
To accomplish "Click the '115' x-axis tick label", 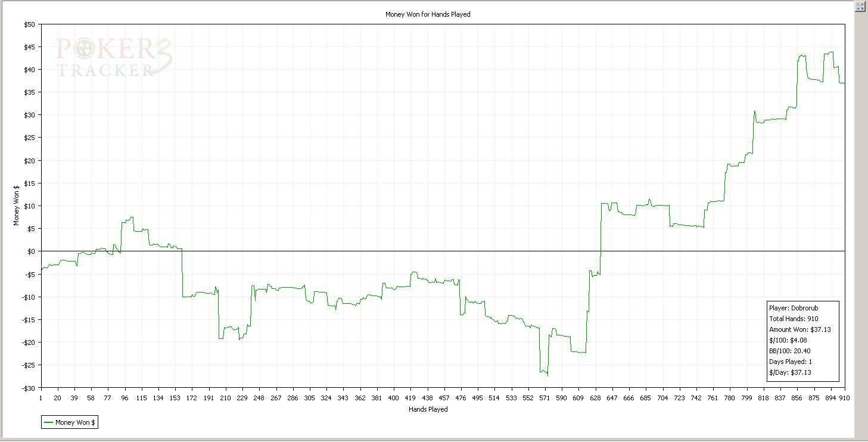I will coord(141,398).
